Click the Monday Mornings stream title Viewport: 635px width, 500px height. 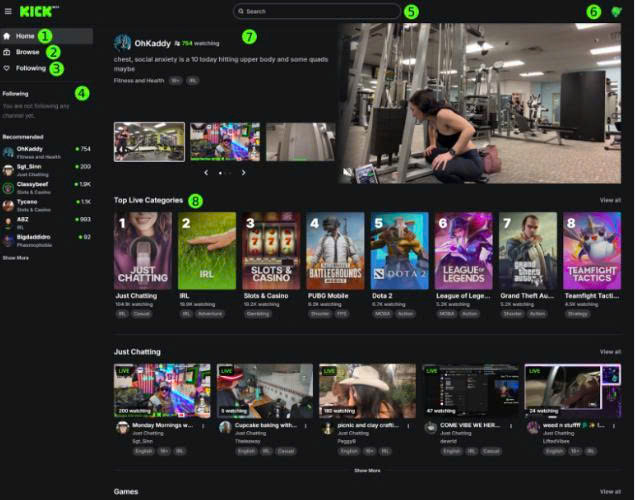pos(162,426)
